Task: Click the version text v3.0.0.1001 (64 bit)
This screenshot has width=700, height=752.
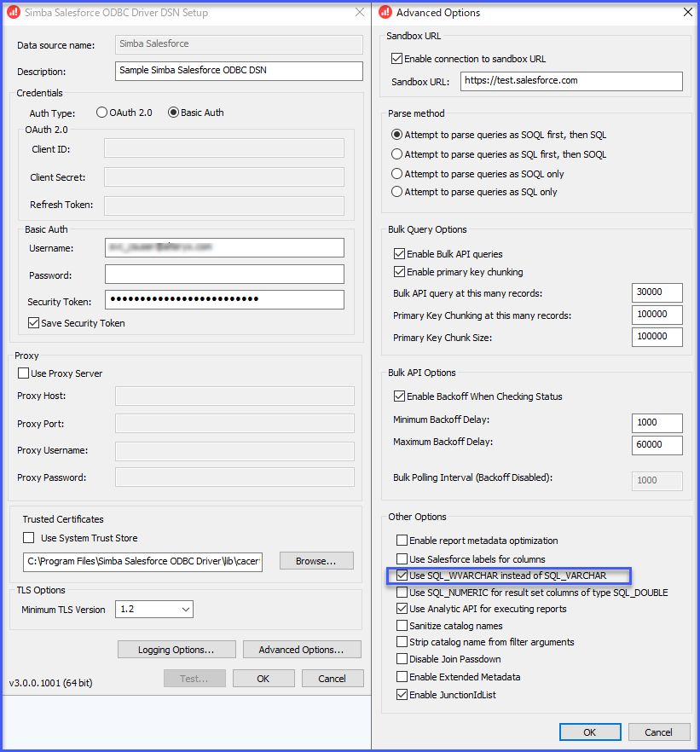Action: (x=51, y=682)
